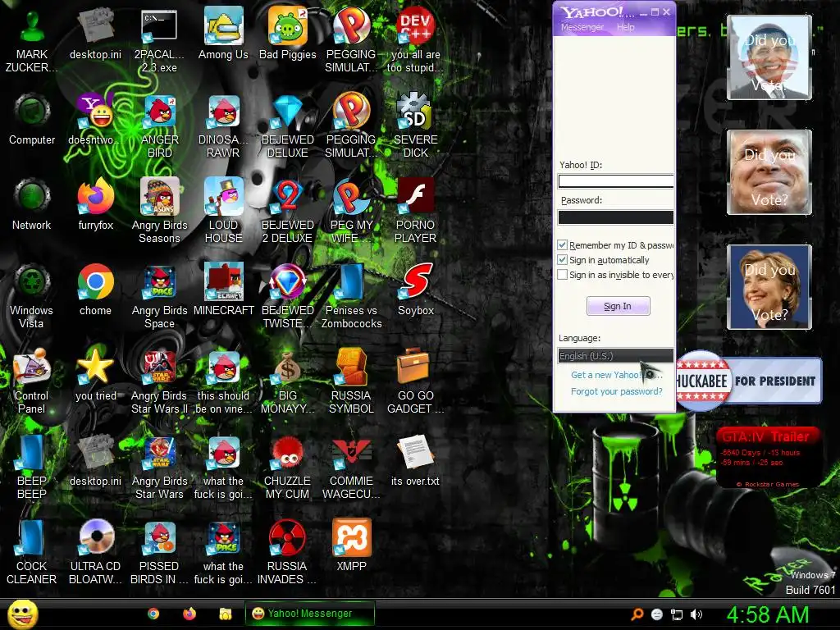The height and width of the screenshot is (630, 840).
Task: Click the volume speaker tray icon
Action: click(696, 614)
